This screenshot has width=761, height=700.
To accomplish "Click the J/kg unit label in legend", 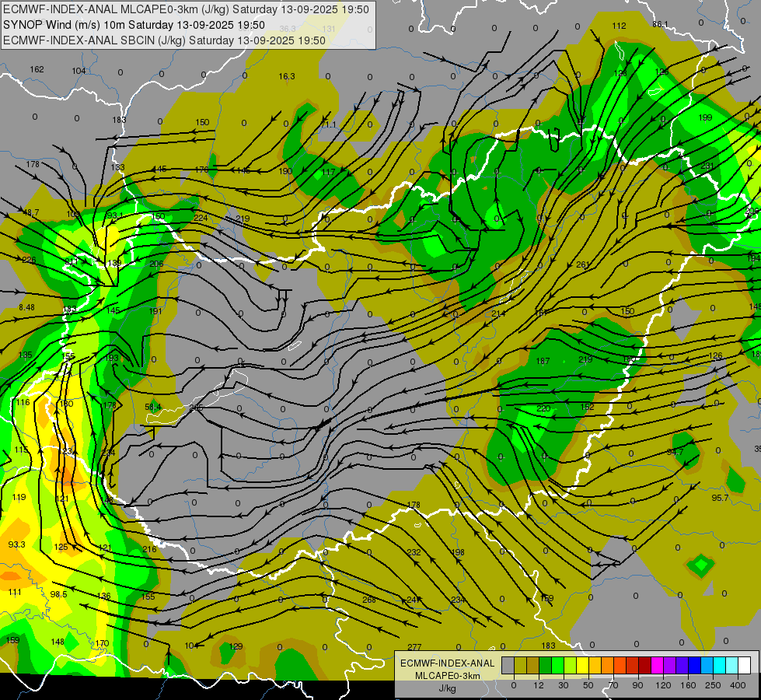I will (448, 688).
